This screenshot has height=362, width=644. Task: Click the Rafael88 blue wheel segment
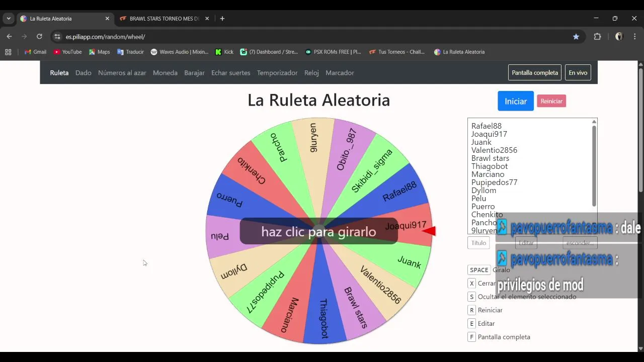tap(400, 192)
